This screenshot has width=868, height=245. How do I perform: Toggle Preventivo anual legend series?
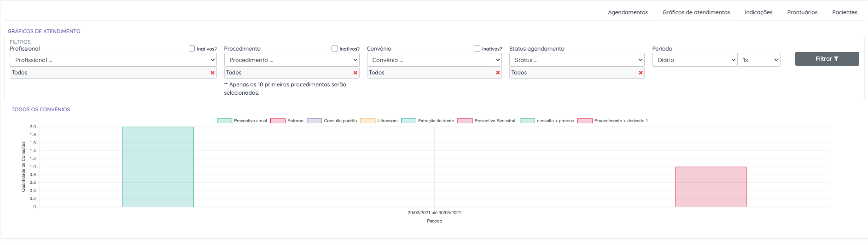242,121
